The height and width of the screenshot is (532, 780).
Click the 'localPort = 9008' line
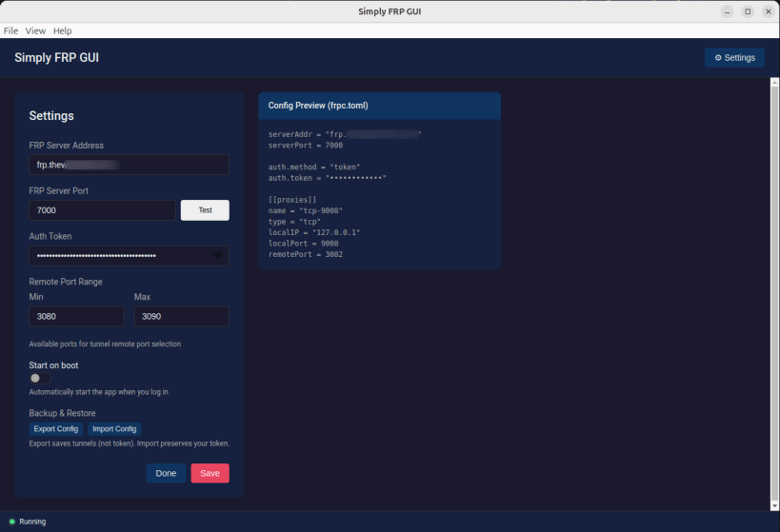point(304,243)
